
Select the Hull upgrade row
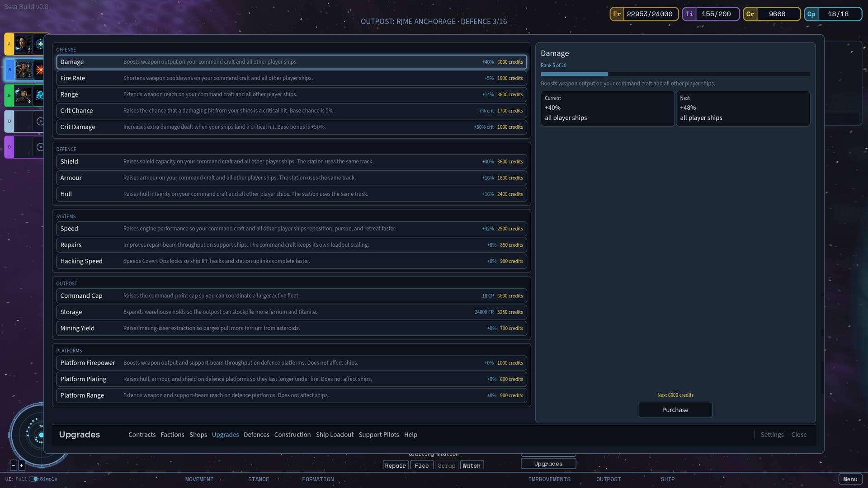click(x=292, y=194)
